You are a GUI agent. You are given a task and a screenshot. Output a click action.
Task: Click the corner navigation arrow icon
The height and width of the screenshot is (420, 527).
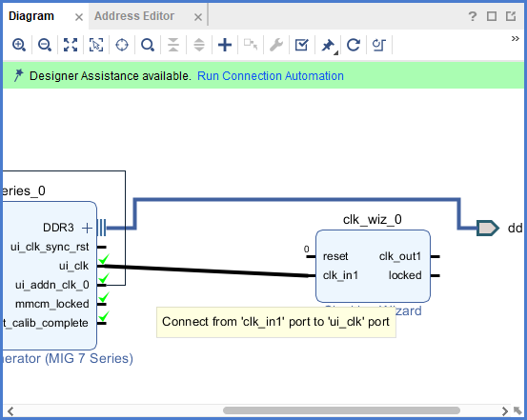[517, 410]
